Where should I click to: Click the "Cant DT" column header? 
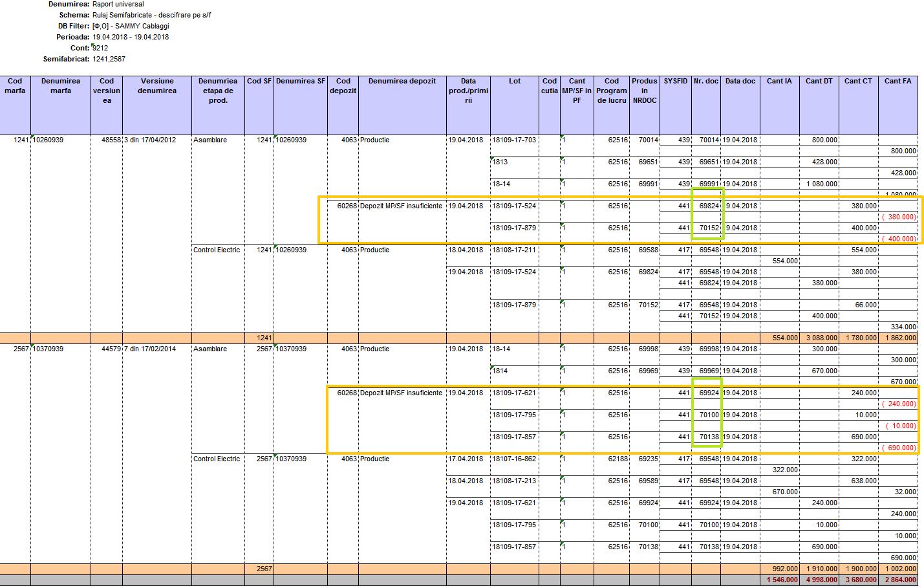[x=819, y=105]
